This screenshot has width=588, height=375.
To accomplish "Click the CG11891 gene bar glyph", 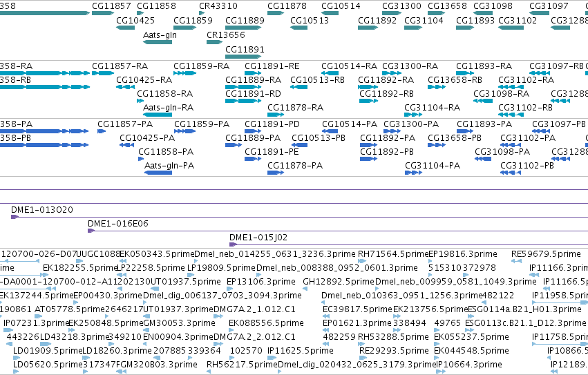I will coord(243,57).
